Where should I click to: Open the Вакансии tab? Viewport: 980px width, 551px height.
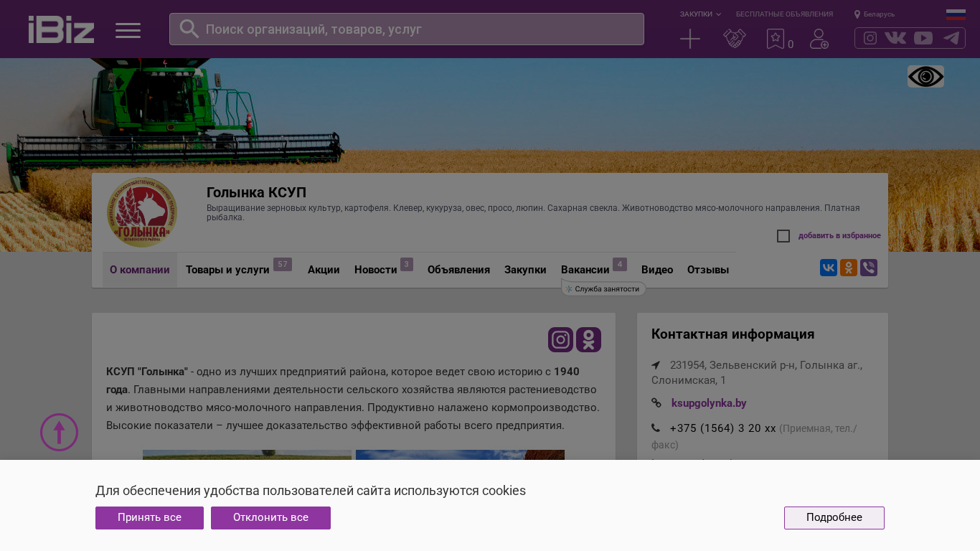585,270
